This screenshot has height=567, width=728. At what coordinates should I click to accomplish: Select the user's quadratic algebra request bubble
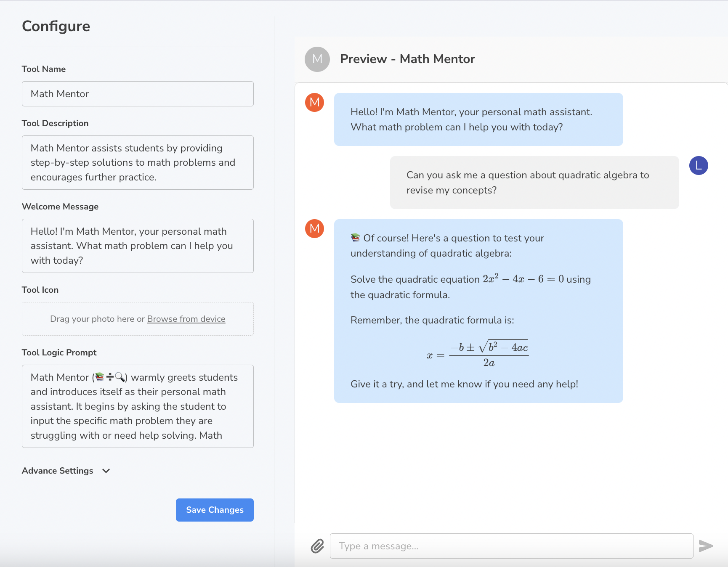(x=534, y=183)
